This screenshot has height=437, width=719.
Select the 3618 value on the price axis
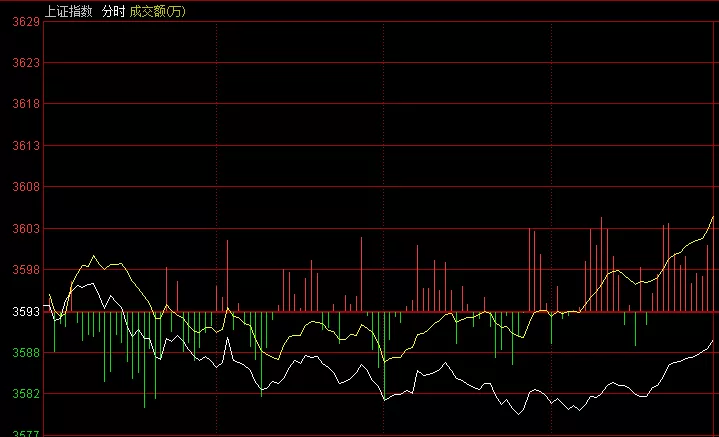[x=26, y=104]
